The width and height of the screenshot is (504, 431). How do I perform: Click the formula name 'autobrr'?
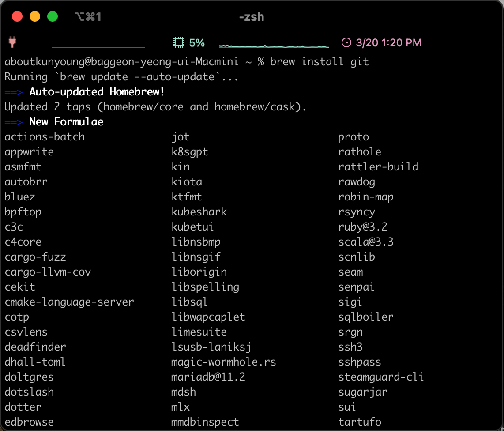coord(26,182)
